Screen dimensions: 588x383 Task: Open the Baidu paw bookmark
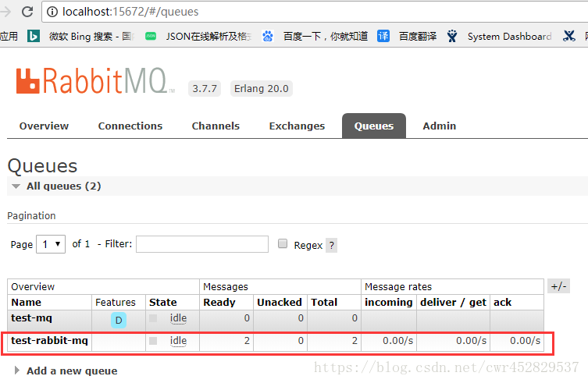coord(268,37)
